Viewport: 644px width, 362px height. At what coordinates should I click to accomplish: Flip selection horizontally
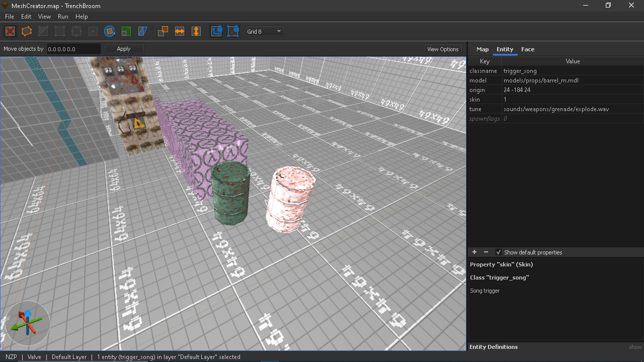(180, 31)
